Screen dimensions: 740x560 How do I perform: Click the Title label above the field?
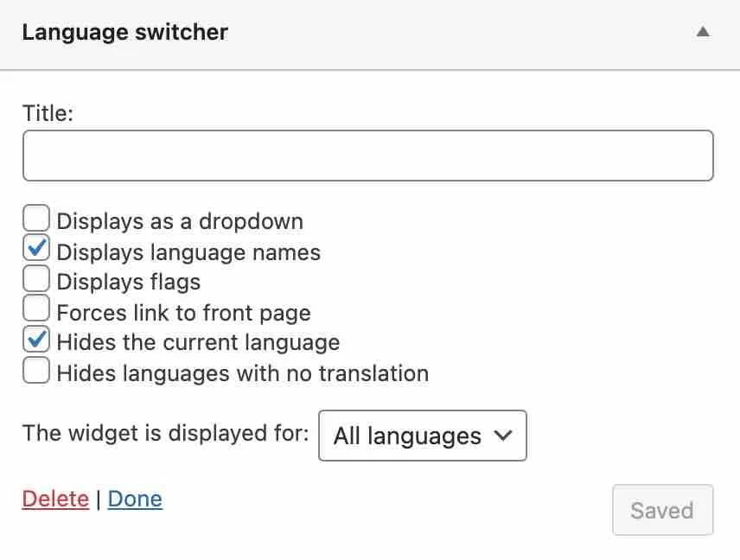(48, 112)
